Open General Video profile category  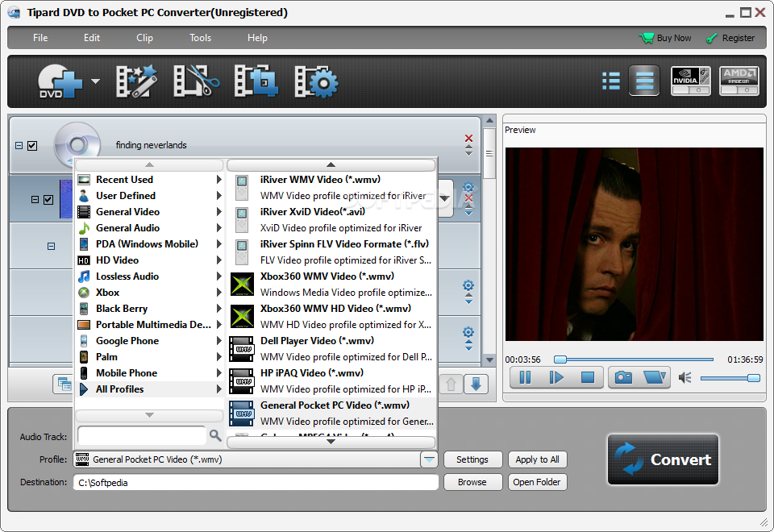pos(150,212)
